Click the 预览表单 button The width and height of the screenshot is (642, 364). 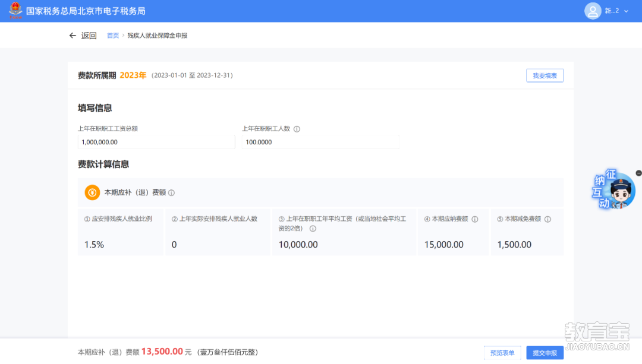click(502, 353)
